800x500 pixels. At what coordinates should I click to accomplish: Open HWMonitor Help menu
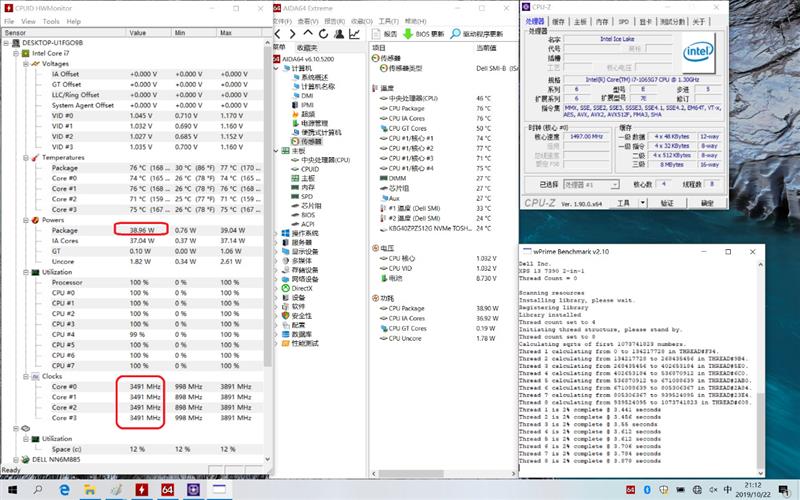[73, 21]
